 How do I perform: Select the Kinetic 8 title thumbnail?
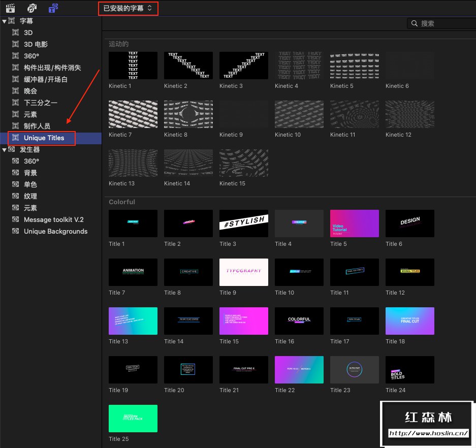pos(188,114)
